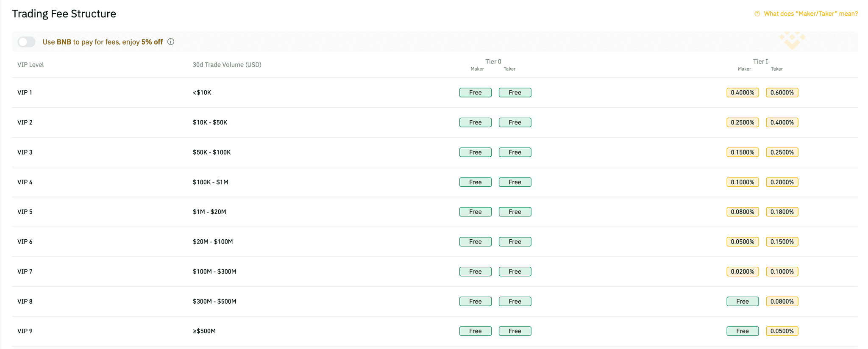Click the info icon beside 5% off

[x=171, y=42]
